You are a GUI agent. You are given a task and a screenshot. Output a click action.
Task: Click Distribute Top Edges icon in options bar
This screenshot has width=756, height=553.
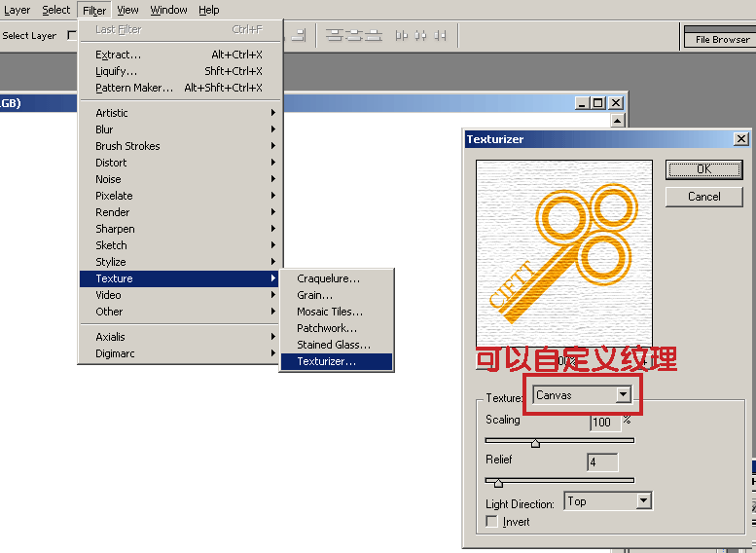(x=334, y=35)
